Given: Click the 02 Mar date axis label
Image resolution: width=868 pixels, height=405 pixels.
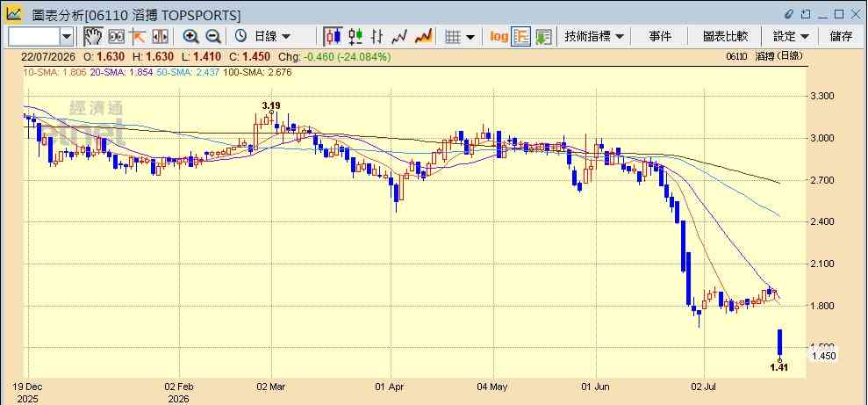Looking at the screenshot, I should [271, 387].
